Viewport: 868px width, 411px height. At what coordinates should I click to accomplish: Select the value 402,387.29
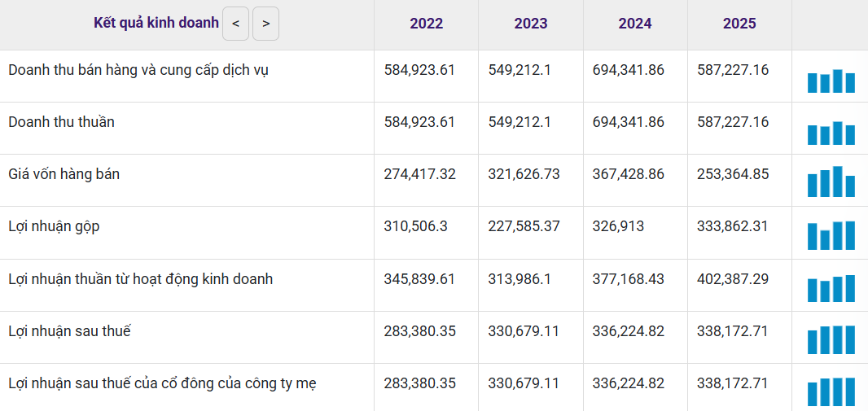click(733, 279)
